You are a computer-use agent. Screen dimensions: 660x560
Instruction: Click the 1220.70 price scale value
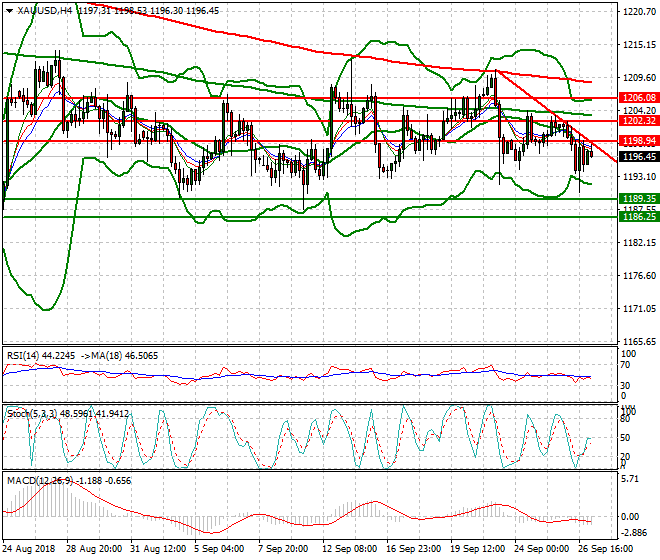click(639, 12)
